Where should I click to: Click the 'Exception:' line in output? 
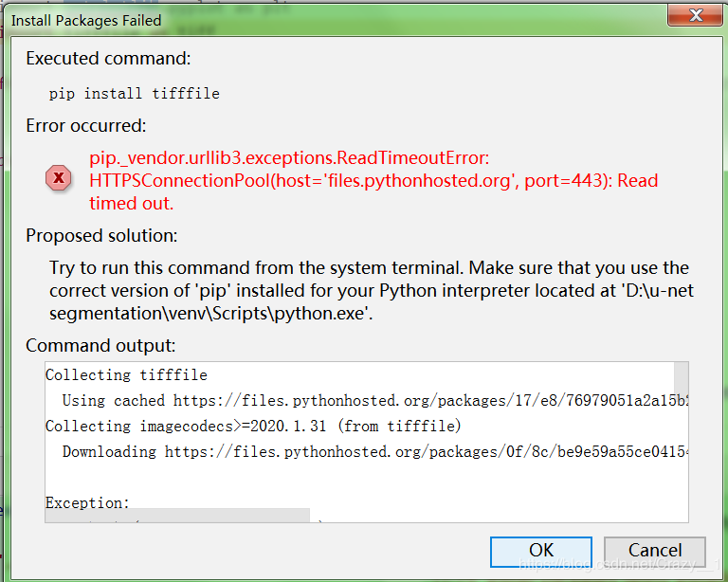click(x=87, y=503)
